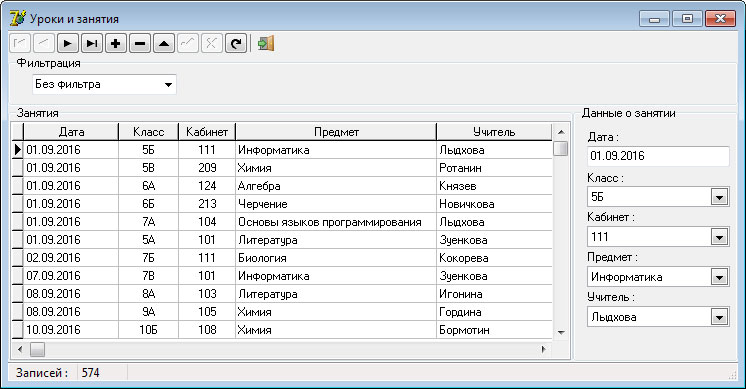Select 'Новичкова' teacher cell
The image size is (746, 389).
(494, 204)
